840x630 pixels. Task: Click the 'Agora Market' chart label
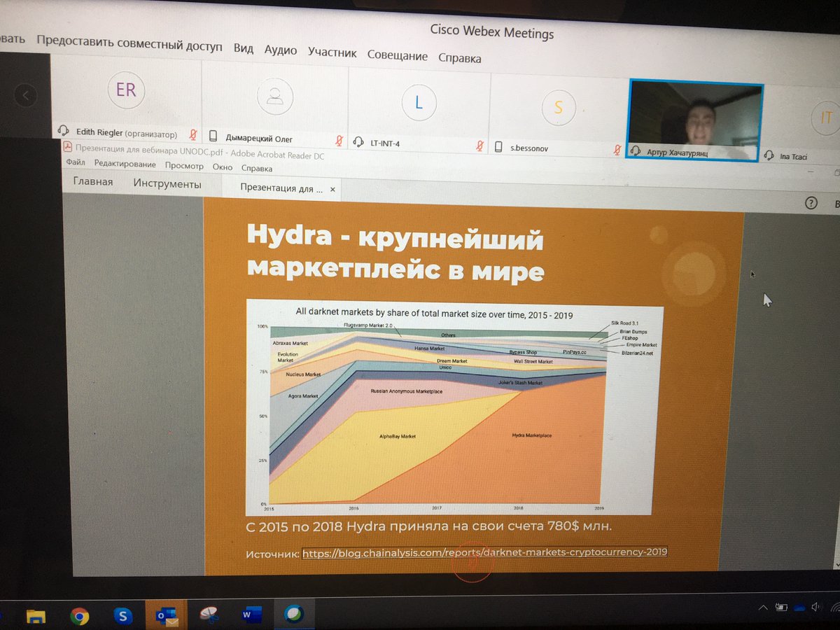coord(303,396)
